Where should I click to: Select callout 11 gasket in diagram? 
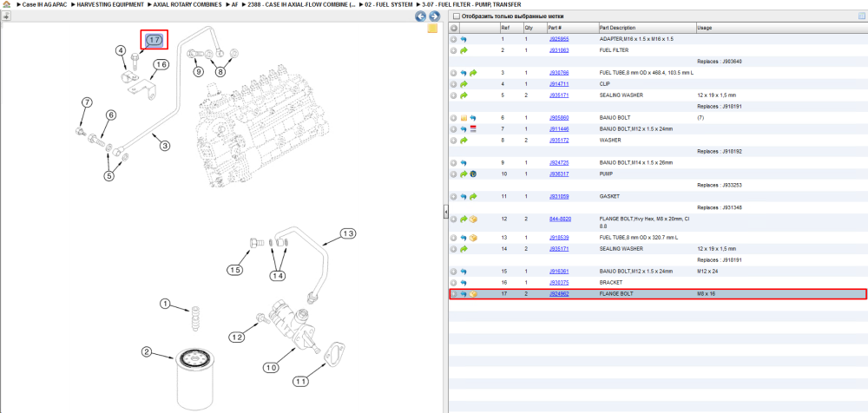pos(300,382)
